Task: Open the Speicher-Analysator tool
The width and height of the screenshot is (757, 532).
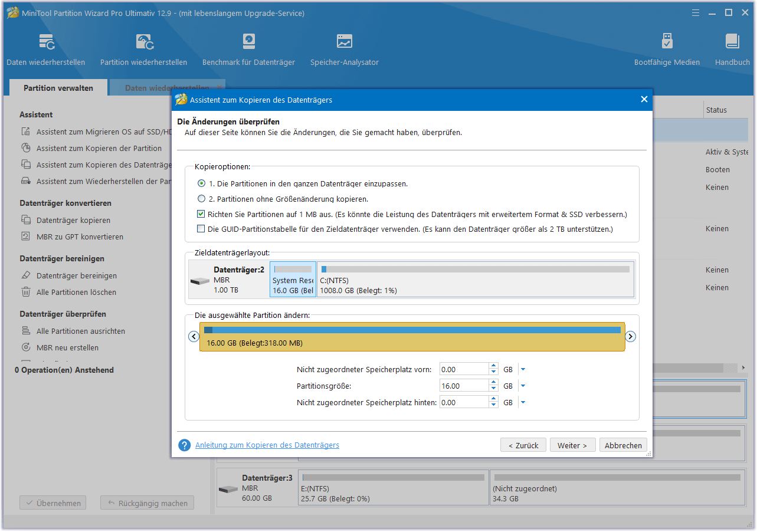Action: pyautogui.click(x=345, y=42)
